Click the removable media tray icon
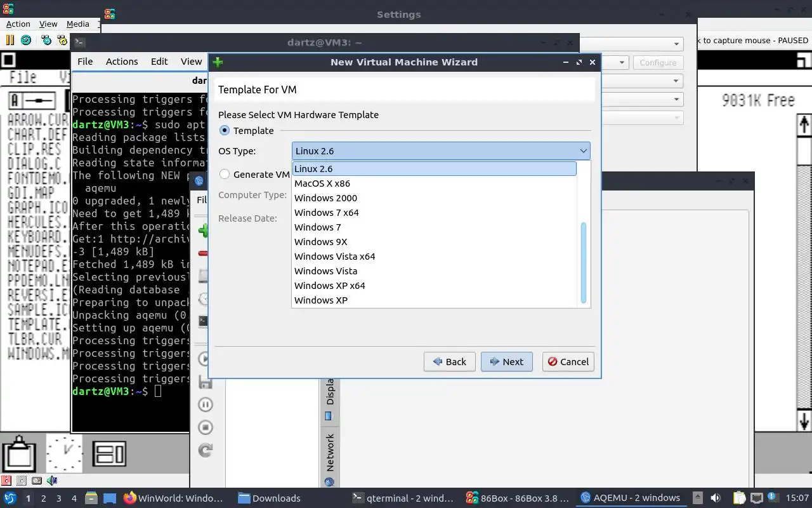 click(697, 498)
